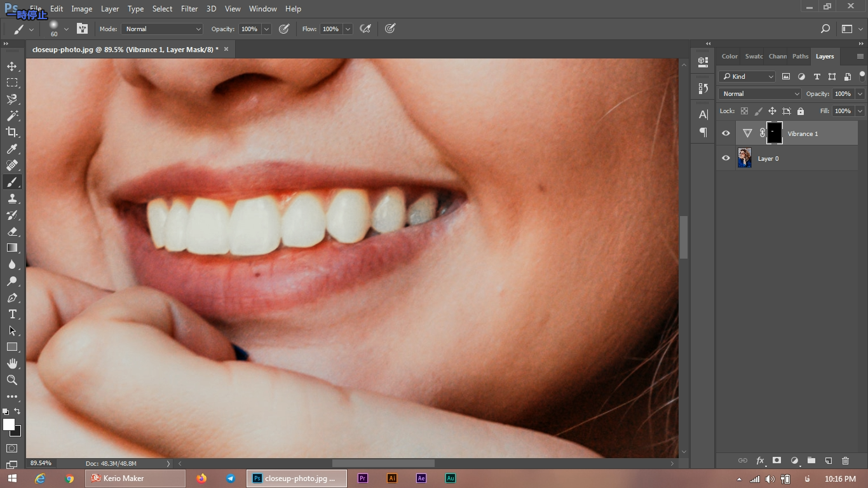The width and height of the screenshot is (868, 488).
Task: Add a layer style (fx)
Action: coord(760,461)
